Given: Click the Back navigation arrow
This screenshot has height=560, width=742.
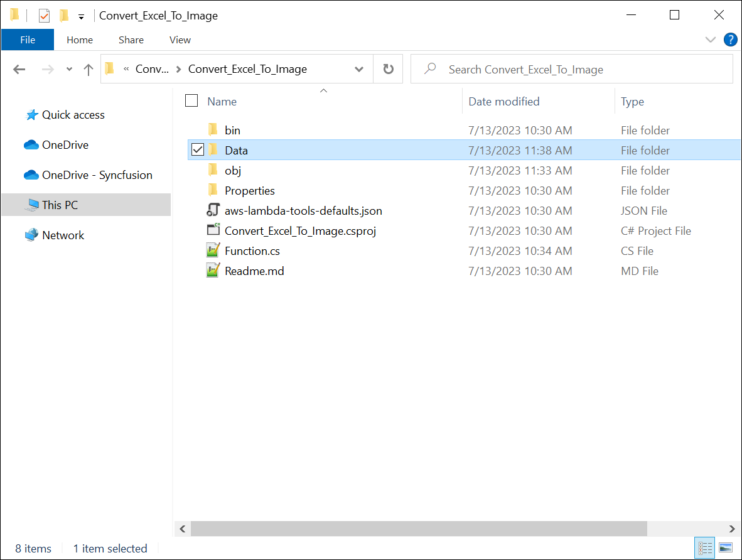Looking at the screenshot, I should 19,70.
